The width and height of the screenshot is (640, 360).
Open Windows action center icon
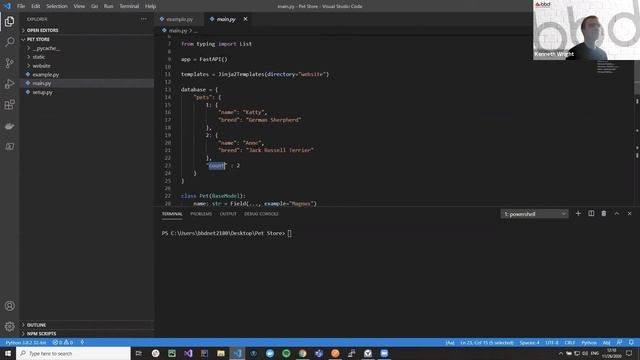pos(629,353)
